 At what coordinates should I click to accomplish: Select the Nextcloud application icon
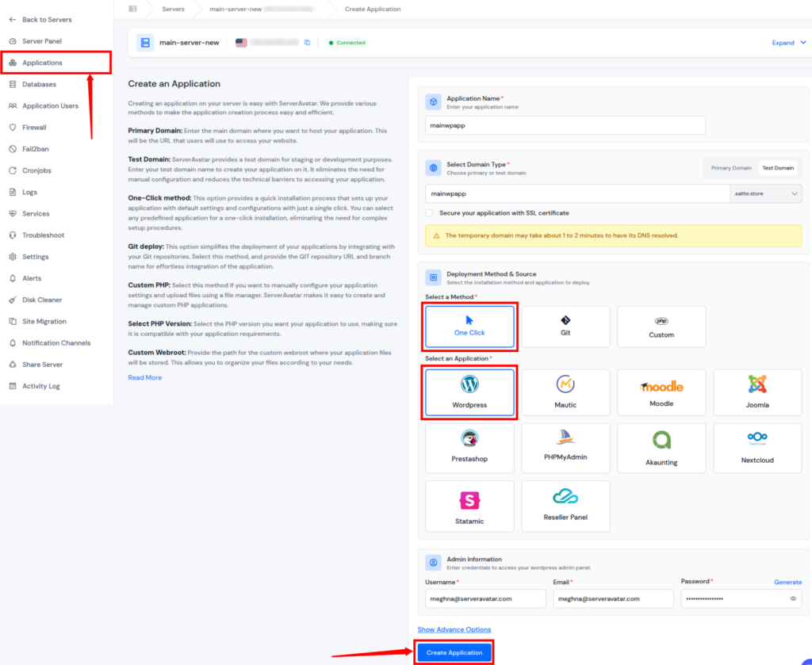(757, 438)
